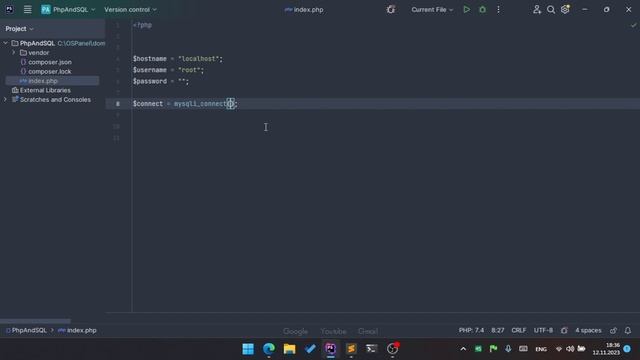Open Microsoft Edge from taskbar
The image size is (640, 360).
click(x=269, y=349)
